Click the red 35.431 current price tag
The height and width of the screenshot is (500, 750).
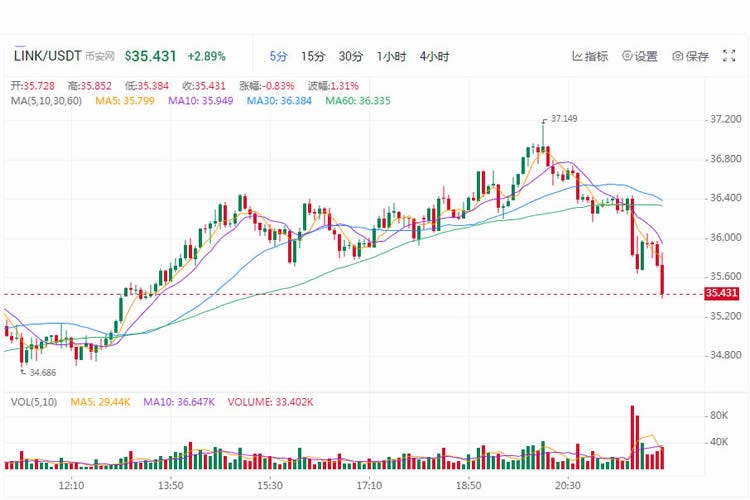tap(721, 293)
